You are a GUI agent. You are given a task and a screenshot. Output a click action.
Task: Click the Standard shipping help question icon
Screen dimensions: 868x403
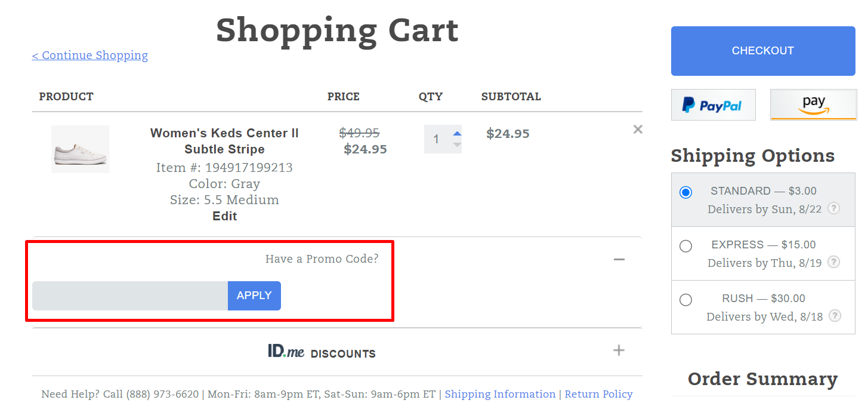click(834, 208)
